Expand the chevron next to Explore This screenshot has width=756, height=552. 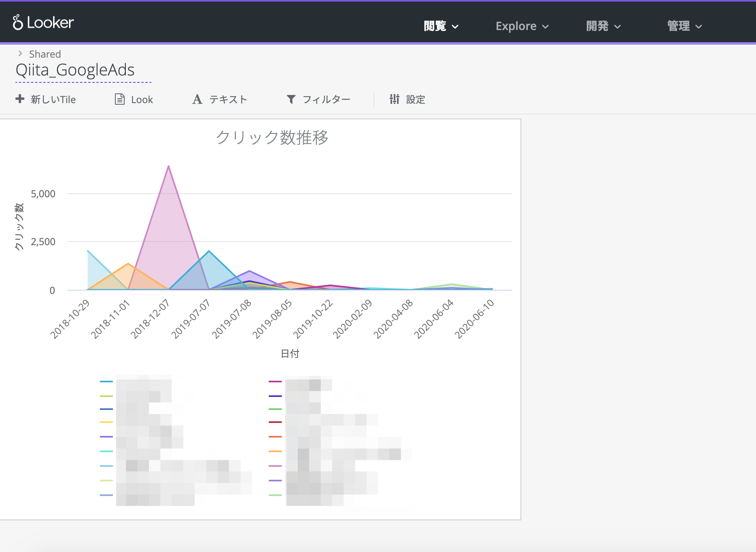click(545, 27)
